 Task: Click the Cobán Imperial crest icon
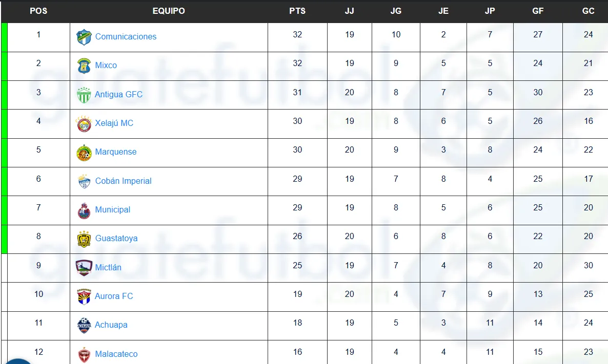click(84, 181)
